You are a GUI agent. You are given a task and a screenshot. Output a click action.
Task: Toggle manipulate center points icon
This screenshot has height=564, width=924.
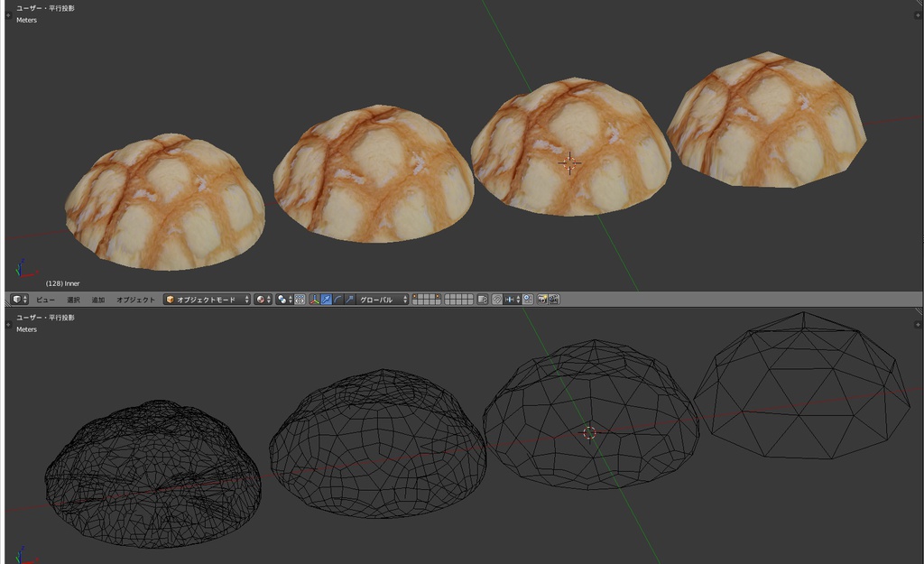(300, 300)
